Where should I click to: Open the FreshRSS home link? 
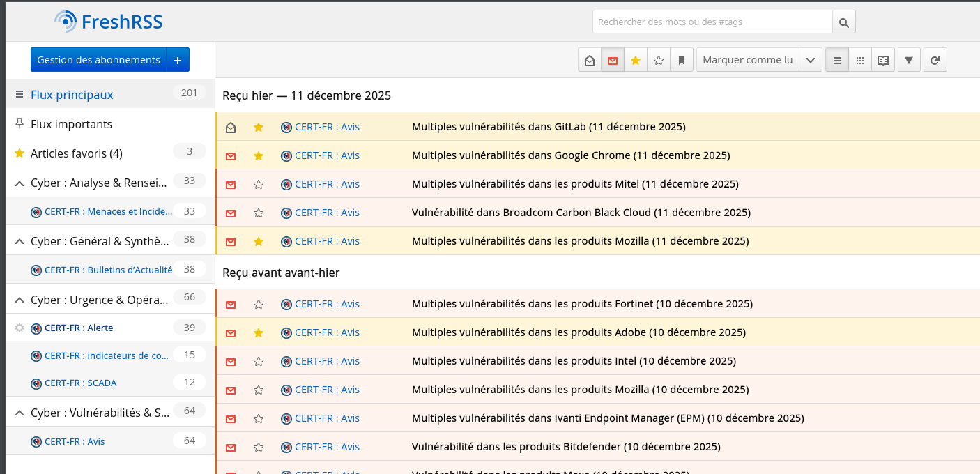(108, 21)
